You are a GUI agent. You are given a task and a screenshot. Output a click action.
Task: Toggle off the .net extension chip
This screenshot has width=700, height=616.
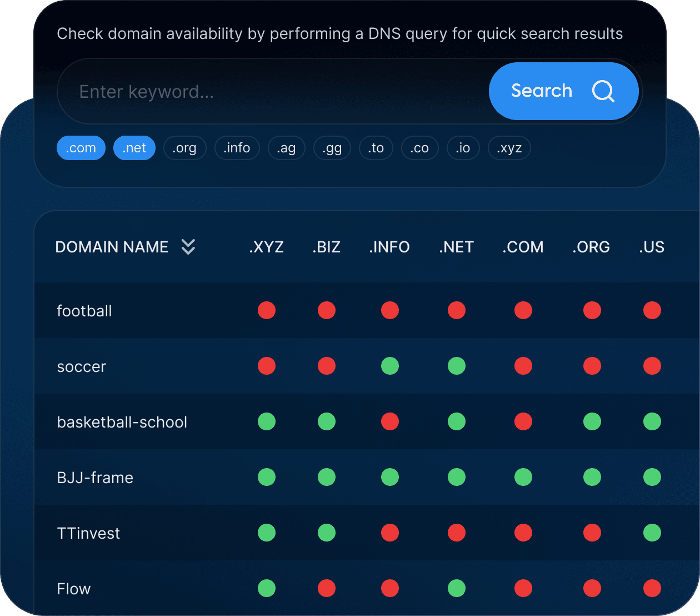click(x=134, y=148)
